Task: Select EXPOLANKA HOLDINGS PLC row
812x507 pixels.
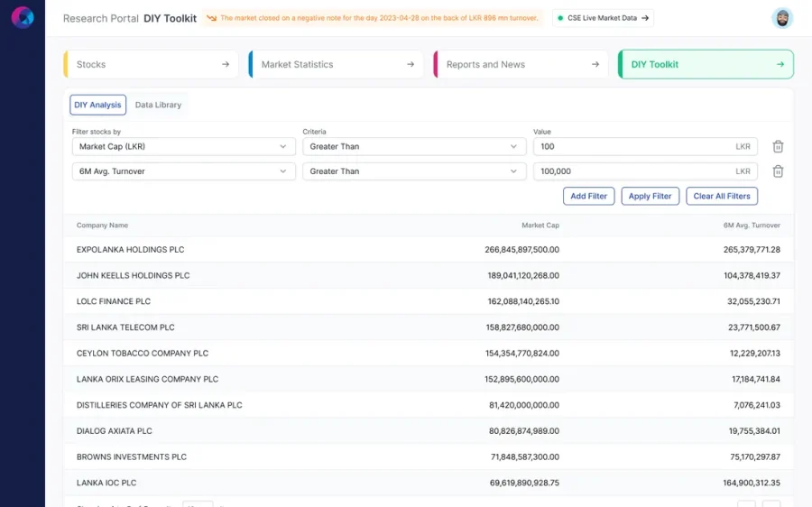Action: (429, 250)
